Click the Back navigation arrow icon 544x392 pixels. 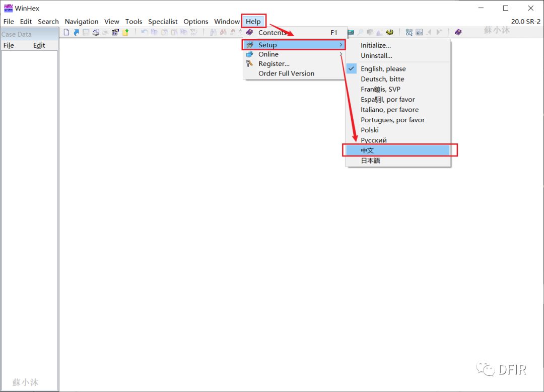429,32
